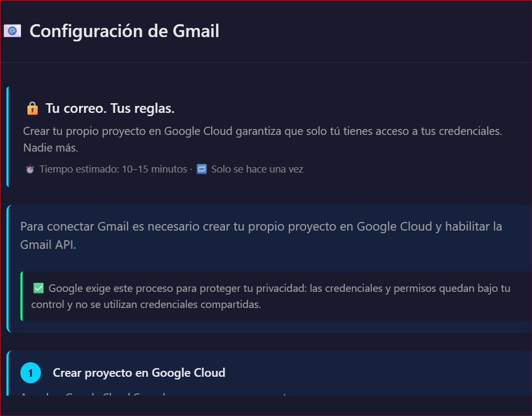Click the blue repeat arrows icon
This screenshot has height=416, width=532.
[202, 169]
